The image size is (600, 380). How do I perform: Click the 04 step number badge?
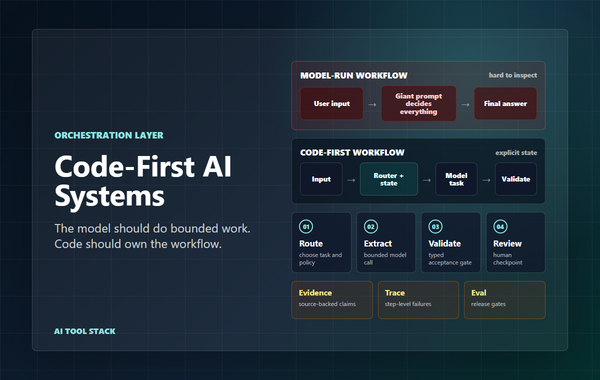[x=501, y=227]
